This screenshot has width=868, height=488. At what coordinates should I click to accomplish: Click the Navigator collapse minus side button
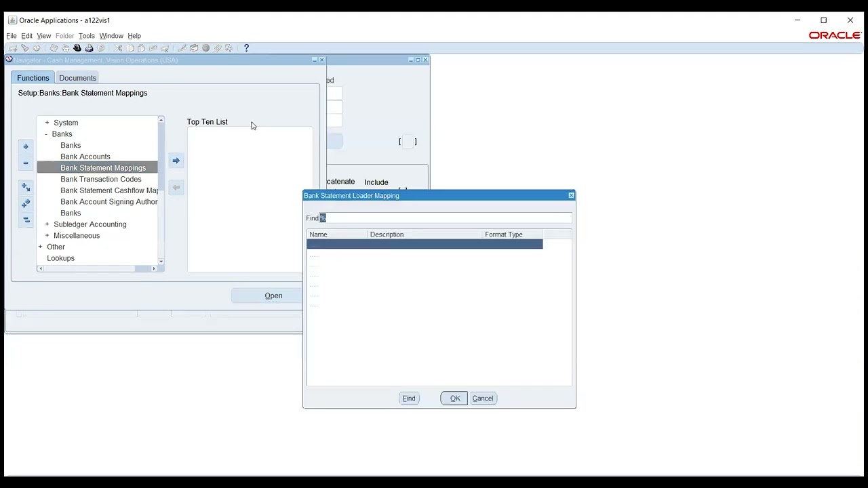pyautogui.click(x=26, y=163)
